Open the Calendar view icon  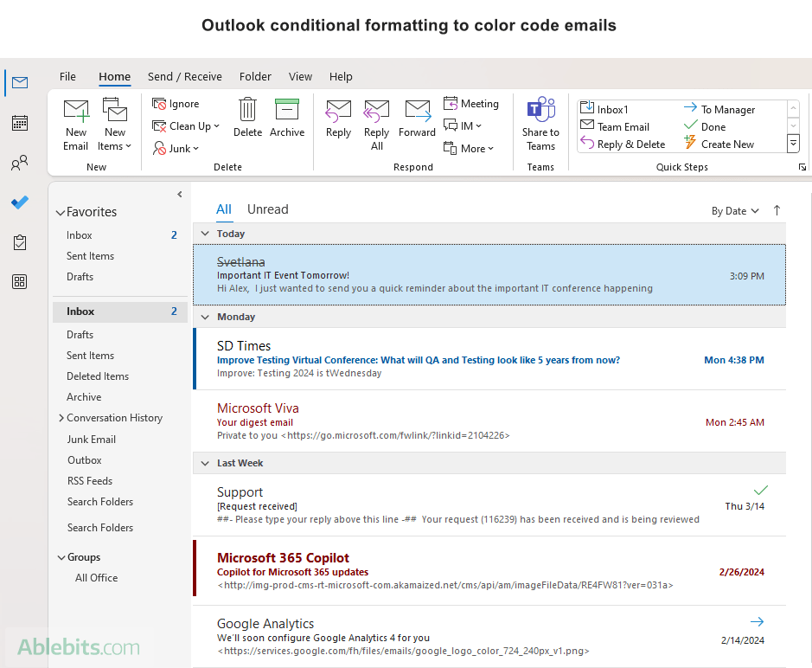coord(20,124)
